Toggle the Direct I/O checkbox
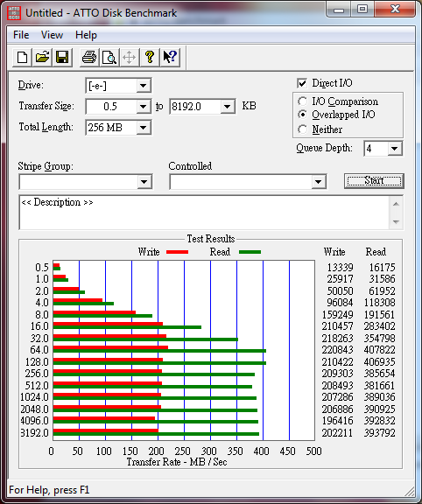Screen dimensions: 422x504 [302, 83]
